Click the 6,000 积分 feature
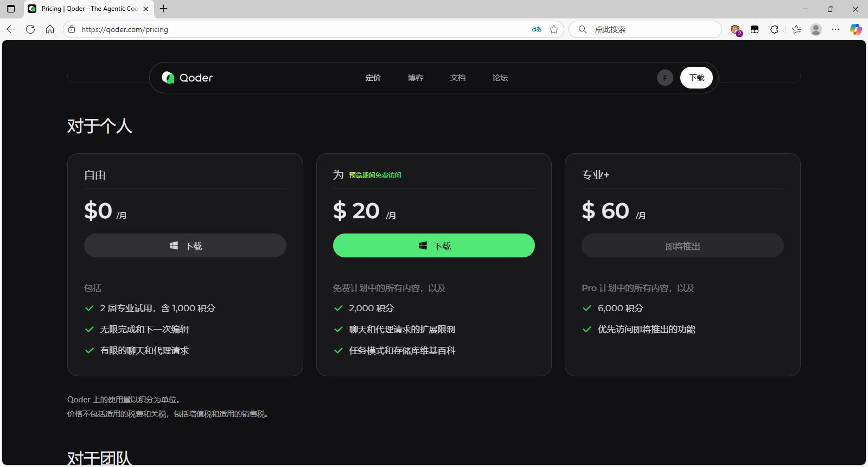 click(x=620, y=308)
